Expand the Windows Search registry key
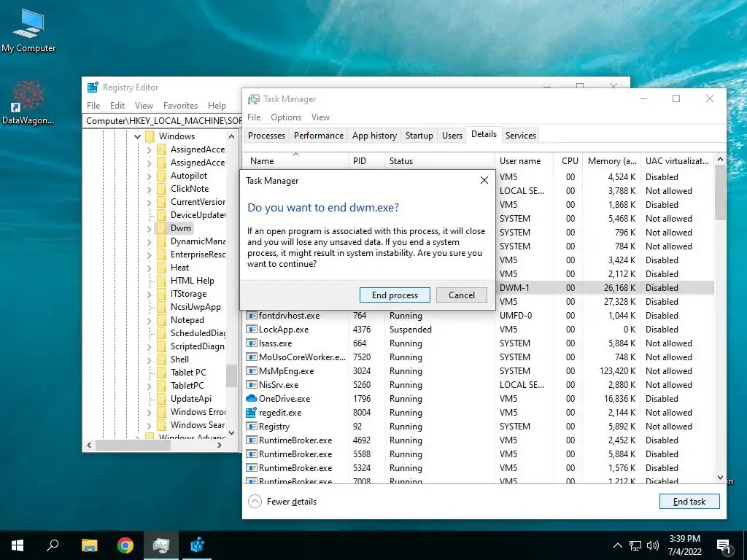Screen dimensions: 747x560 pyautogui.click(x=149, y=425)
